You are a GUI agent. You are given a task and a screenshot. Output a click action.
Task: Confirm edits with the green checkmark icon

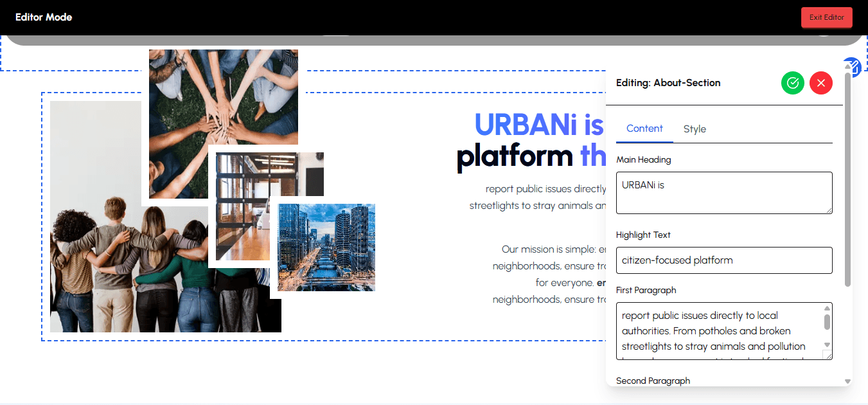point(793,83)
